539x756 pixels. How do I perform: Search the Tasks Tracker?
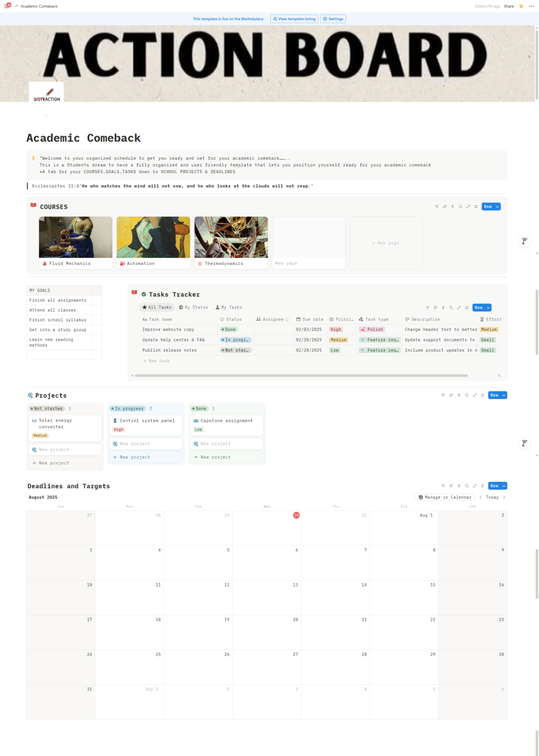coord(451,308)
